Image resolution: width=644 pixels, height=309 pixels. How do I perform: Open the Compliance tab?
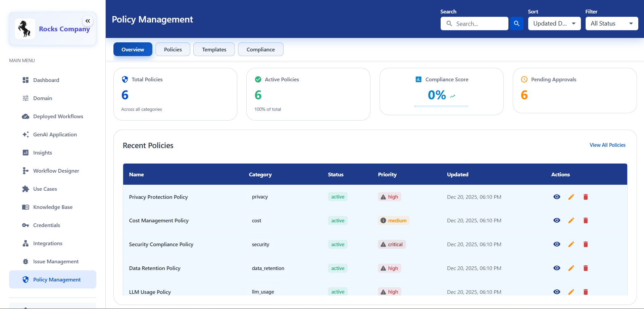point(260,49)
